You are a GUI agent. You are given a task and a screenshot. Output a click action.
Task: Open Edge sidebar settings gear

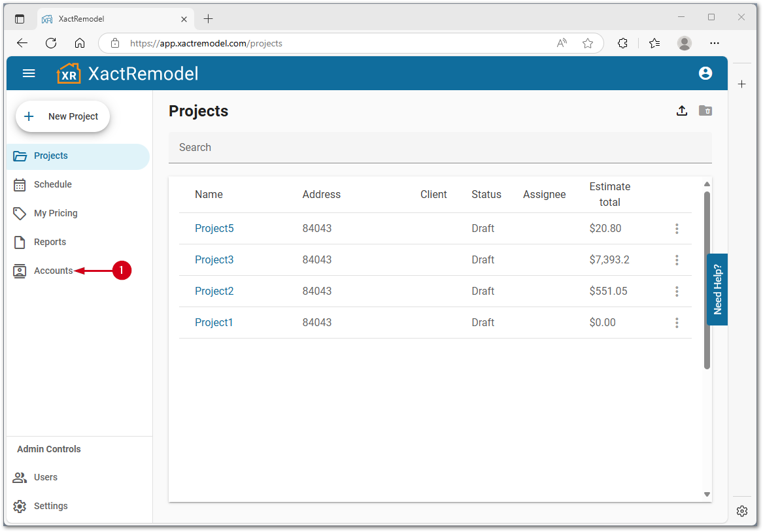point(741,511)
